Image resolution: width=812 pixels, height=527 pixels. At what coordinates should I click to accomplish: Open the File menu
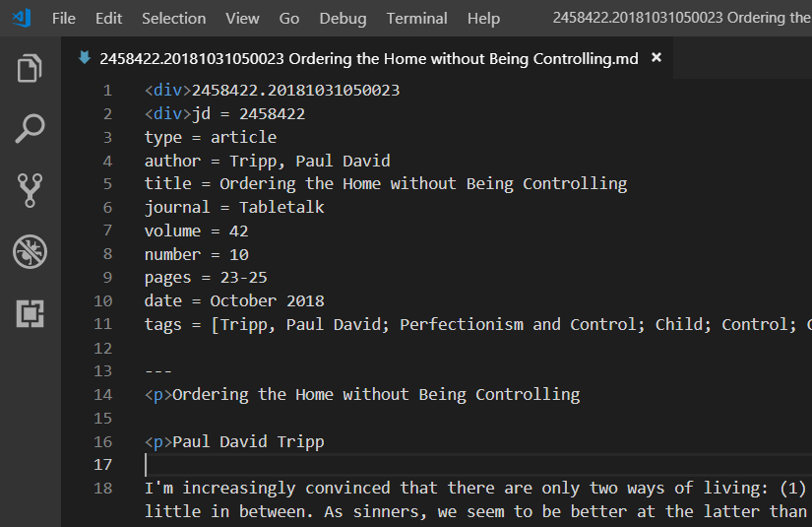[64, 19]
